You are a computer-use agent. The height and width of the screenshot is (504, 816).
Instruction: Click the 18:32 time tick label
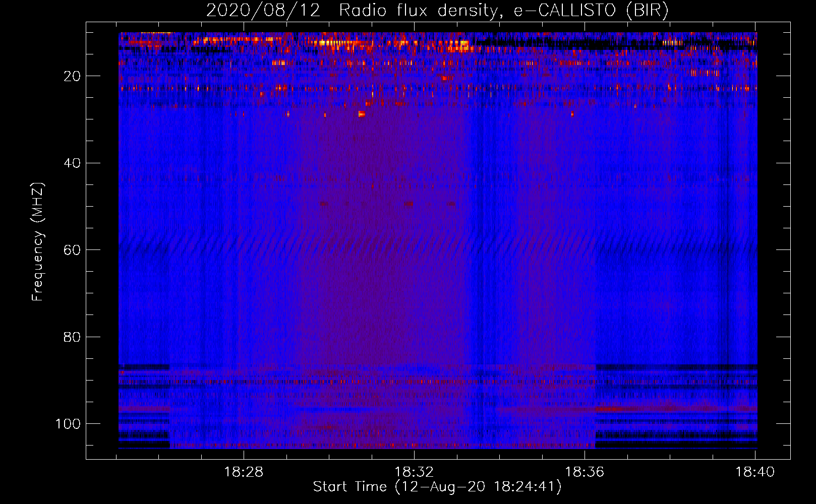414,472
